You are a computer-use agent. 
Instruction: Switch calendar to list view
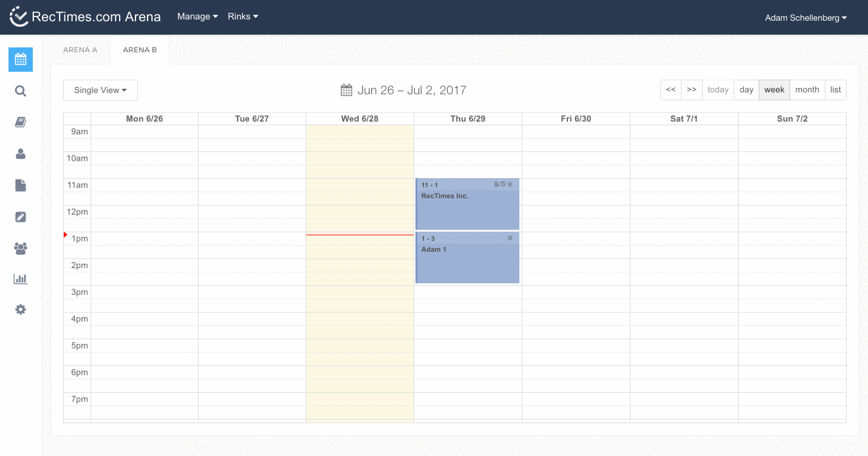click(x=835, y=89)
